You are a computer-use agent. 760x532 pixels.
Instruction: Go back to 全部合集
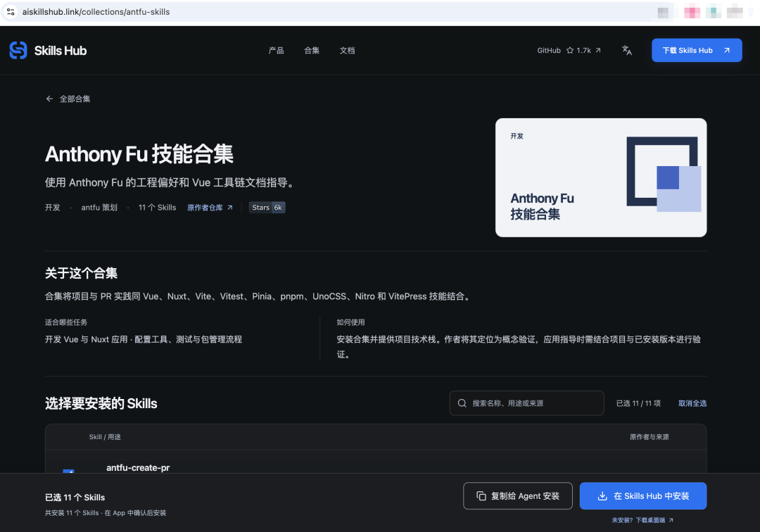pyautogui.click(x=68, y=99)
